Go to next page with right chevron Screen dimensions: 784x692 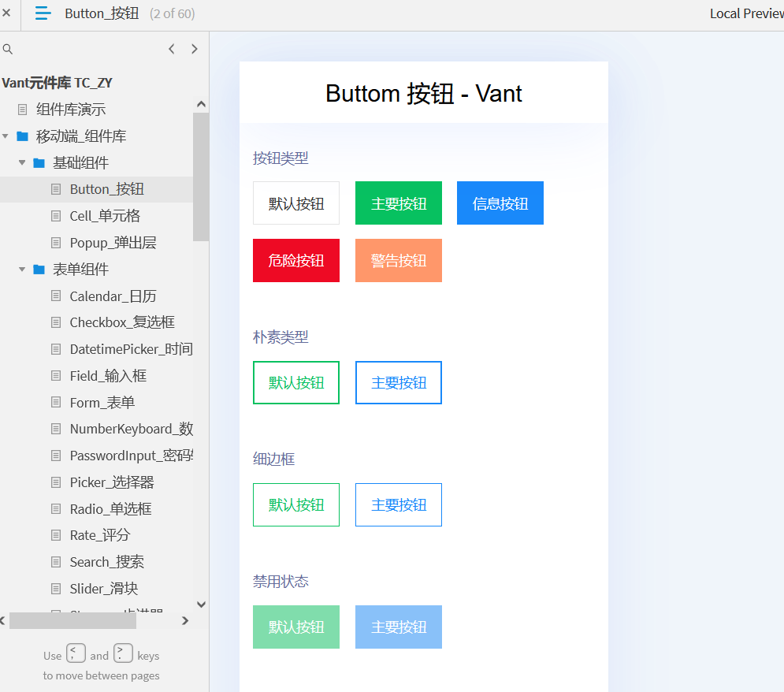pyautogui.click(x=195, y=49)
